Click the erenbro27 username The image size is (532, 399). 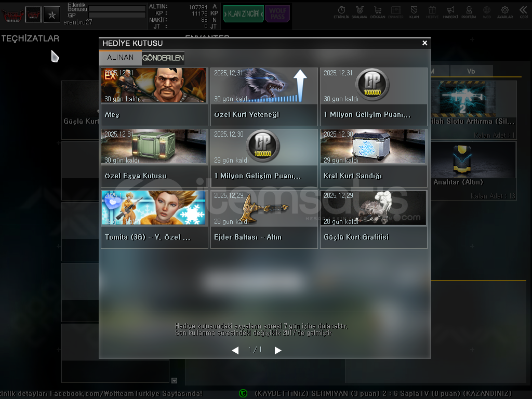coord(78,22)
